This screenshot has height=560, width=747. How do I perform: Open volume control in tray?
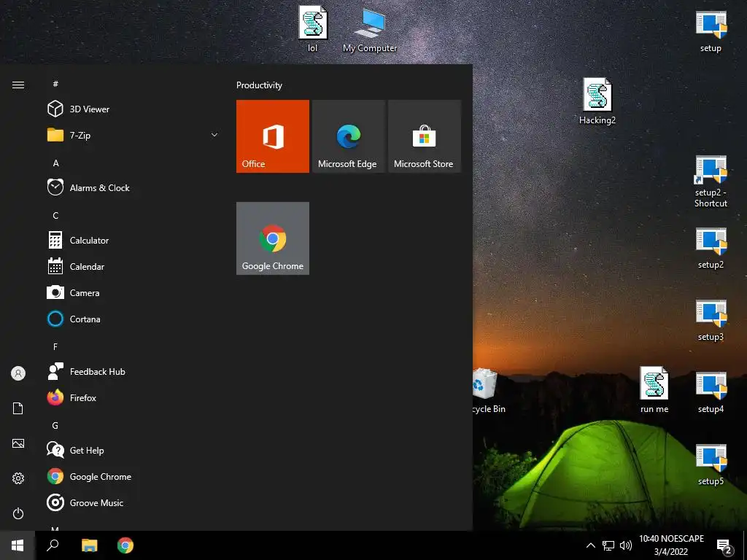click(625, 545)
